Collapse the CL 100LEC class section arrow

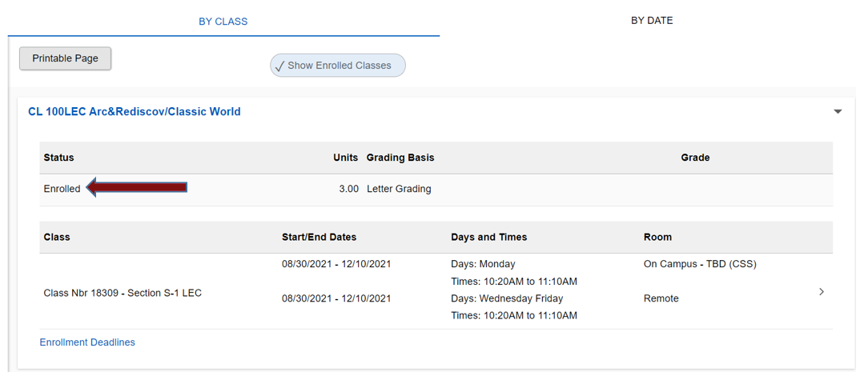click(838, 112)
